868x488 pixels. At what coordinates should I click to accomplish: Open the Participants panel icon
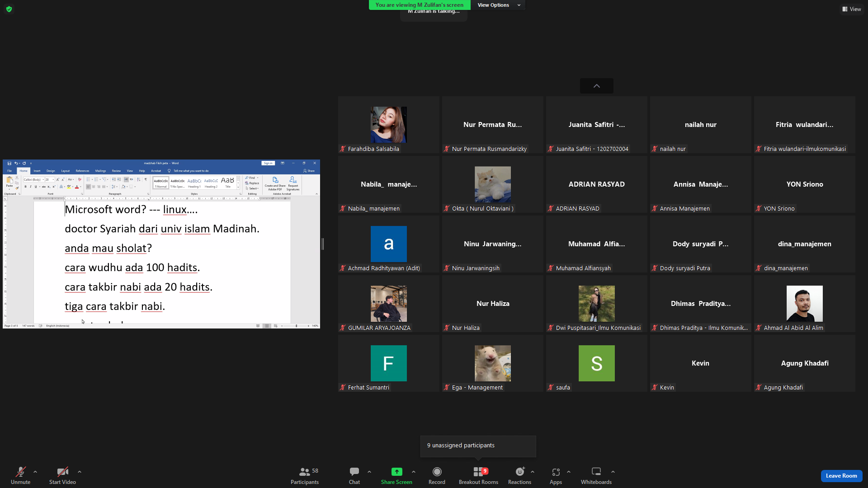click(x=305, y=472)
